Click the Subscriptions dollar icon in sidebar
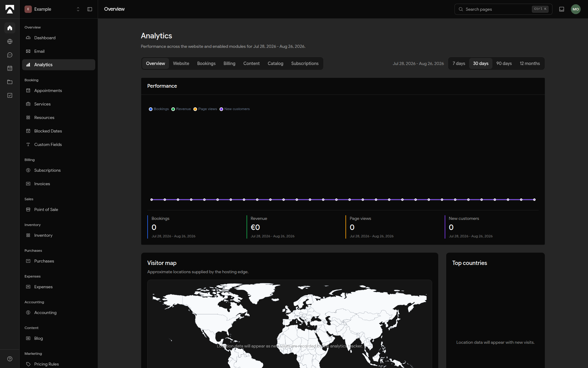The height and width of the screenshot is (368, 588). click(x=28, y=170)
